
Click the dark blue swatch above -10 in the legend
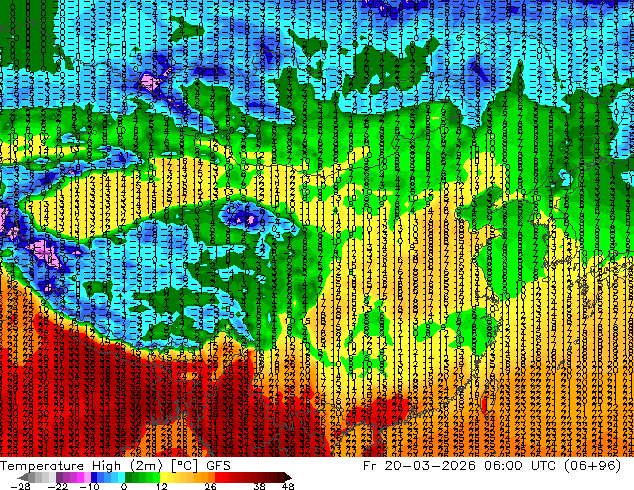[94, 477]
